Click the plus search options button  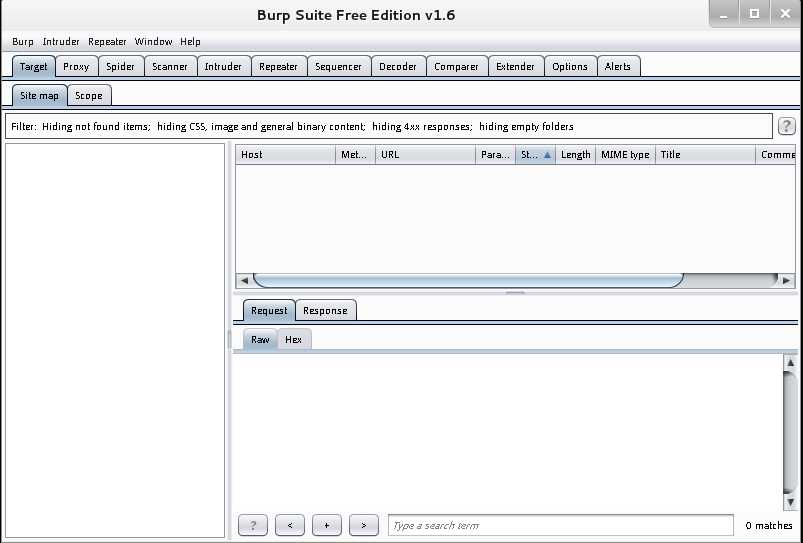327,525
